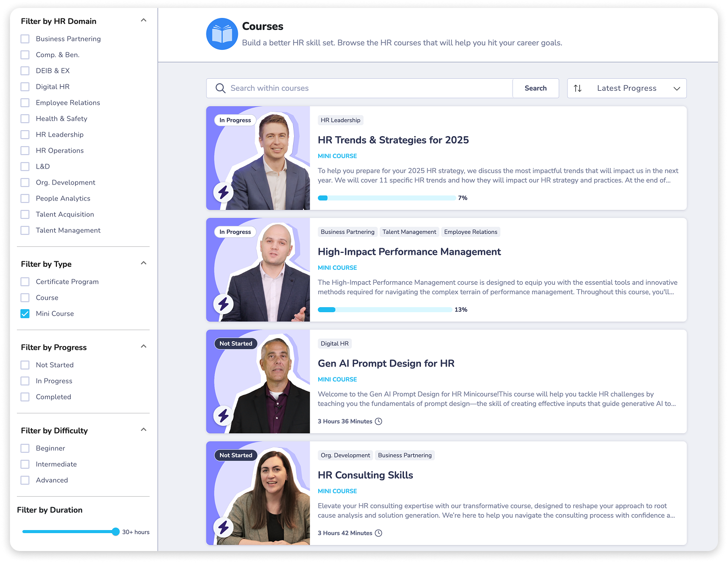The width and height of the screenshot is (728, 563).
Task: Click the blue Courses book icon
Action: [x=222, y=34]
